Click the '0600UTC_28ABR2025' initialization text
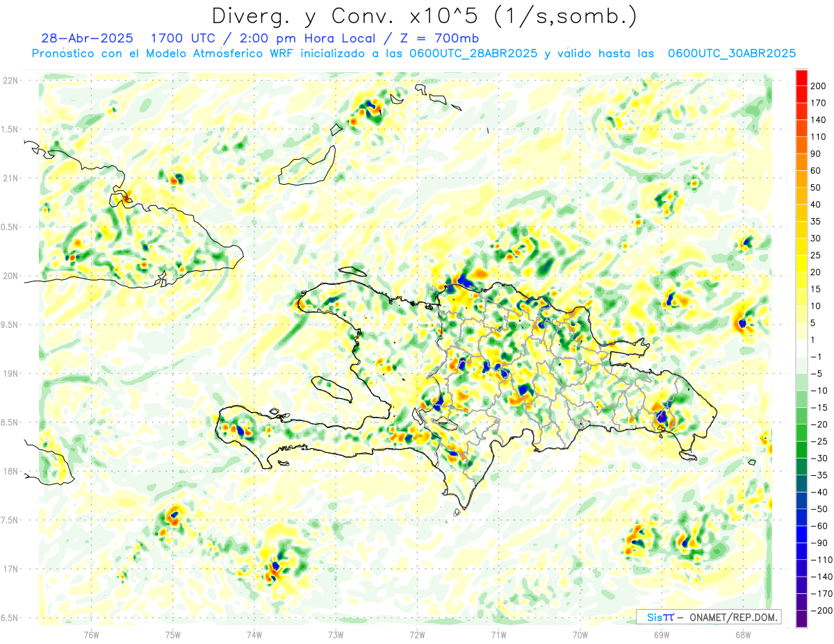 473,53
